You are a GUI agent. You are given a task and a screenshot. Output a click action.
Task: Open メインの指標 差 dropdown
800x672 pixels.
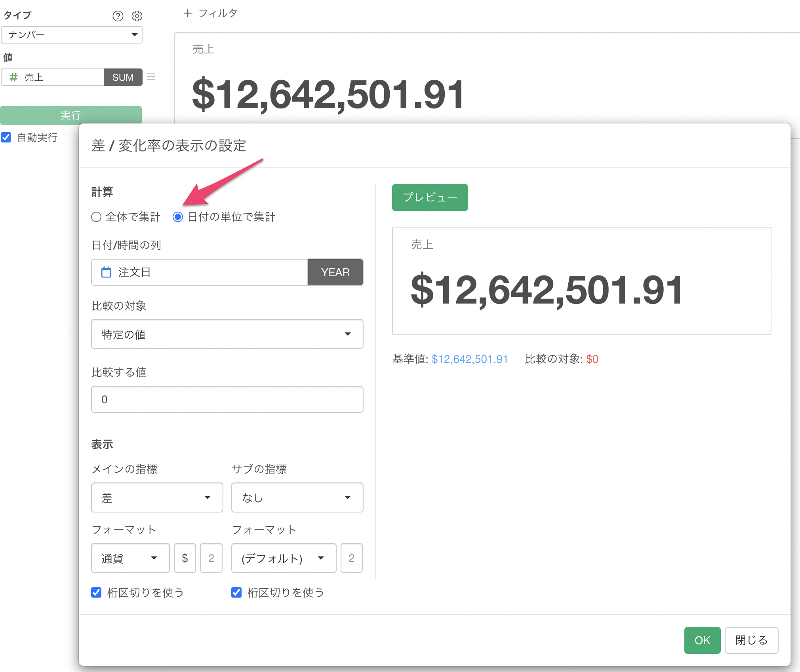[x=157, y=497]
